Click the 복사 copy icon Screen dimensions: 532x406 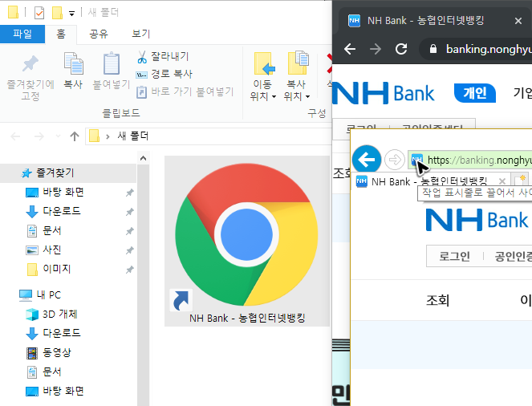pos(73,63)
